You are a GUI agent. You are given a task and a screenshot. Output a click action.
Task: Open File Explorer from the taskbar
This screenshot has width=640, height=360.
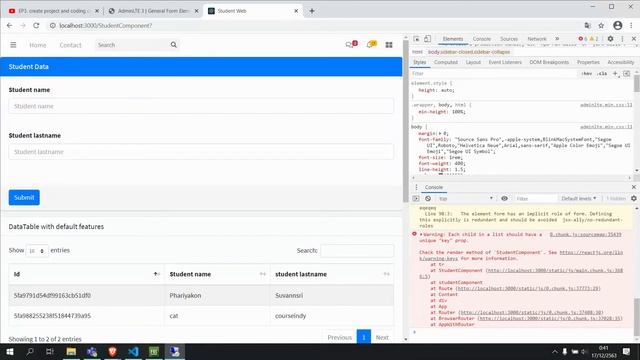click(71, 351)
